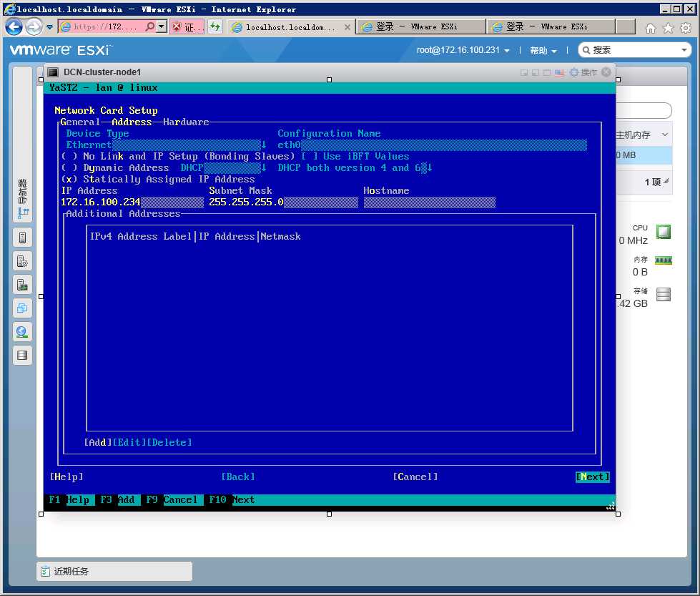Open the browser history dropdown arrow
The image size is (700, 596).
click(x=49, y=27)
